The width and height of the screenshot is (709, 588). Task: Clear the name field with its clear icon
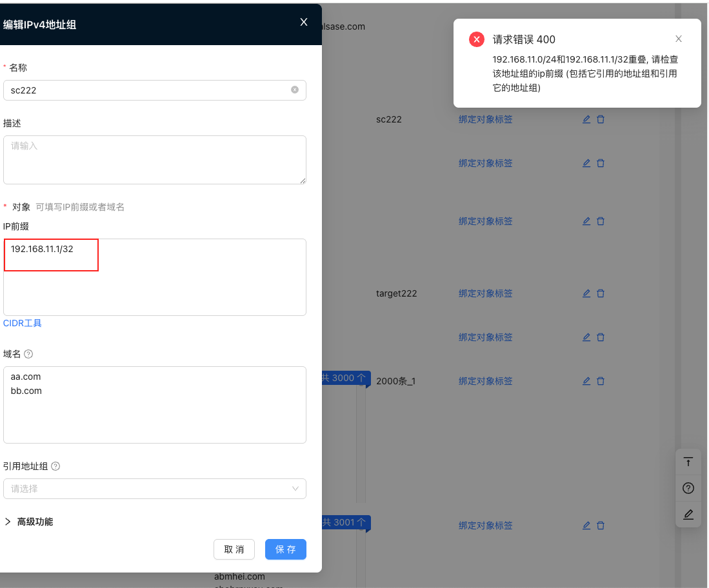point(295,90)
